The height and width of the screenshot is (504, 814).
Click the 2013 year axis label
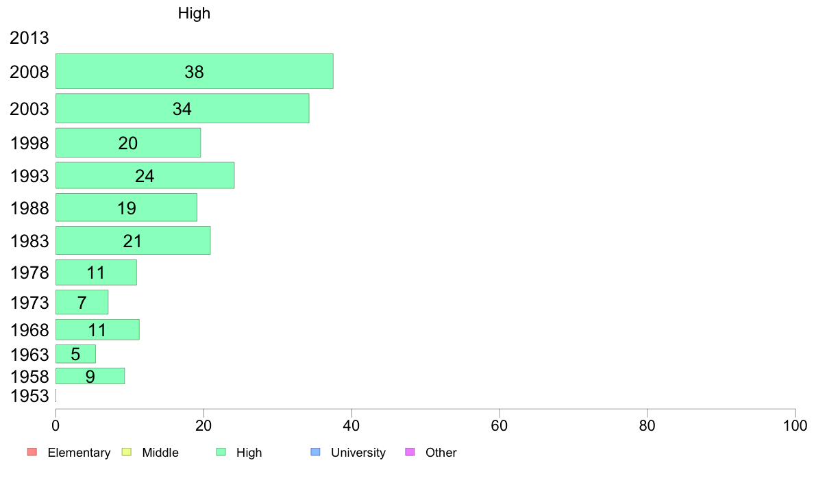pos(29,38)
